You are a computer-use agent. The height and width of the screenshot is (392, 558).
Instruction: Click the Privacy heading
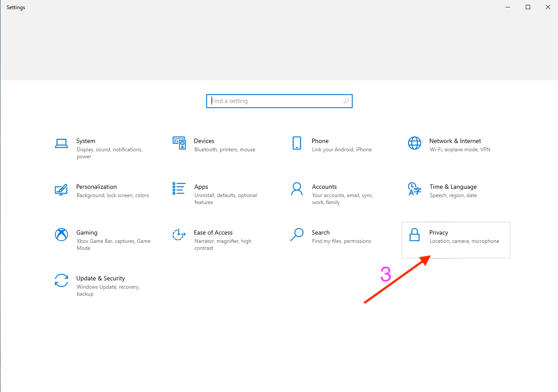(439, 232)
